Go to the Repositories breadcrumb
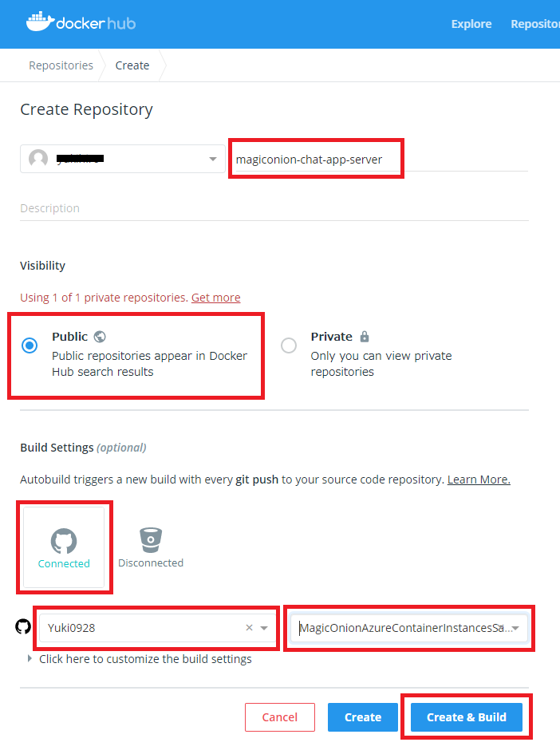The image size is (560, 754). coord(61,65)
